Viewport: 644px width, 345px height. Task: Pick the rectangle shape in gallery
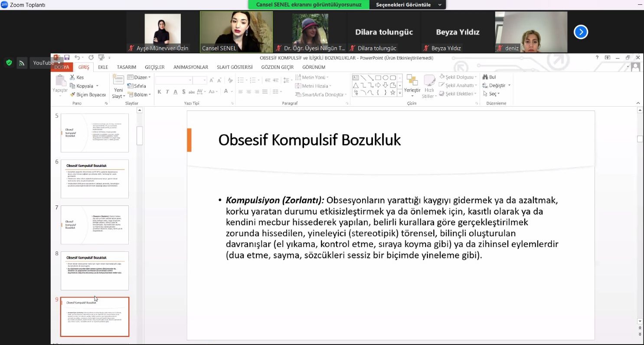[378, 78]
